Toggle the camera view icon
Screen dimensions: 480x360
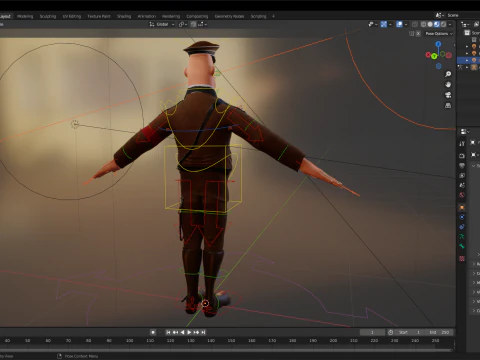pyautogui.click(x=448, y=95)
